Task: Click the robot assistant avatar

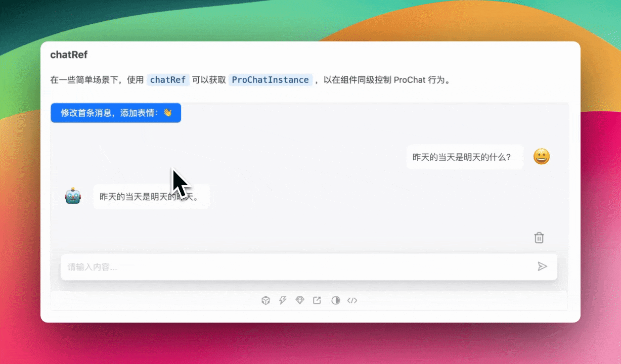Action: (73, 196)
